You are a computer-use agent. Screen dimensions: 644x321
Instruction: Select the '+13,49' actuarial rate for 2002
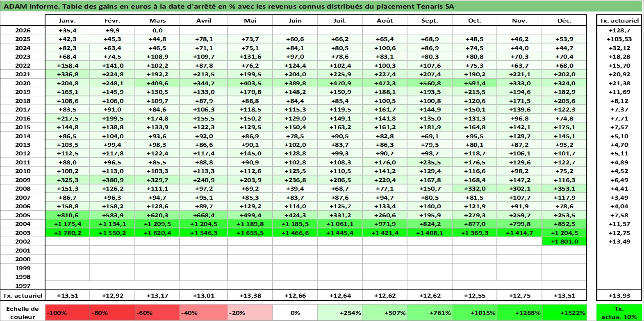click(x=619, y=241)
